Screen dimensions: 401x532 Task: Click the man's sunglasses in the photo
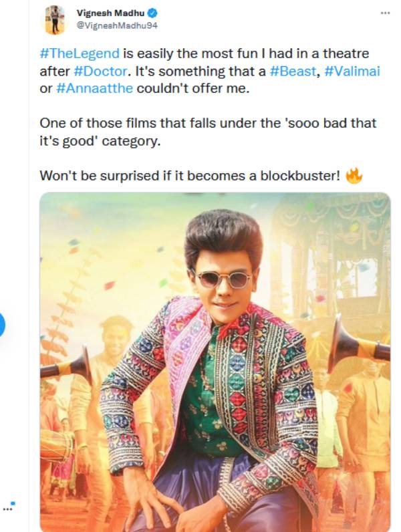click(221, 278)
